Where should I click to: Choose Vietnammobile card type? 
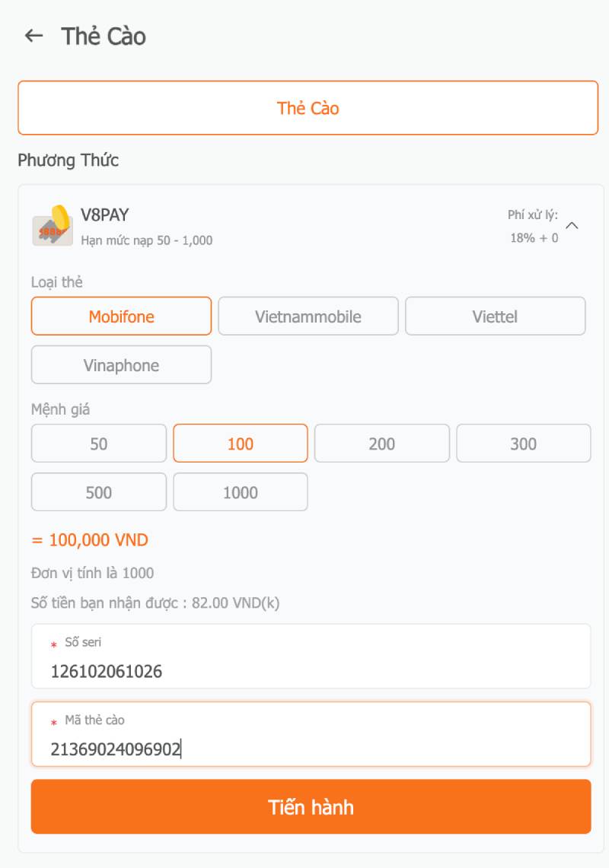308,316
